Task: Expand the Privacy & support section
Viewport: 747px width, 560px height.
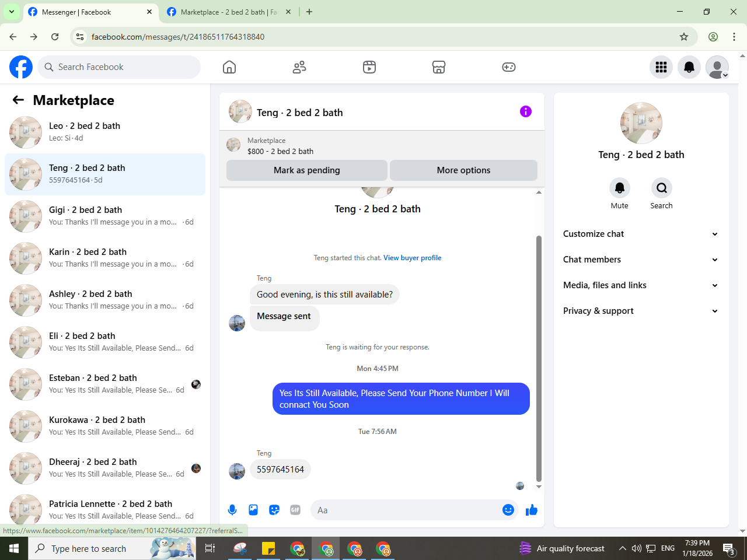Action: 641,311
